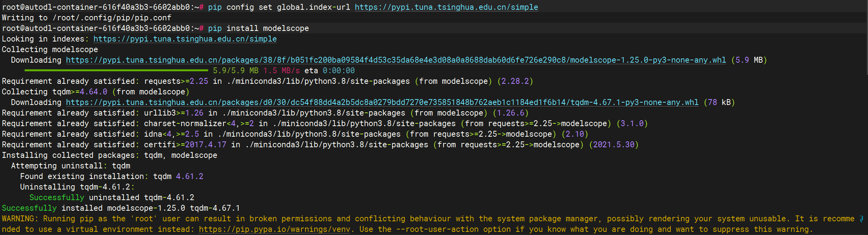
Task: Click the '(78 kB)' size after tqdm wheel
Action: (719, 102)
